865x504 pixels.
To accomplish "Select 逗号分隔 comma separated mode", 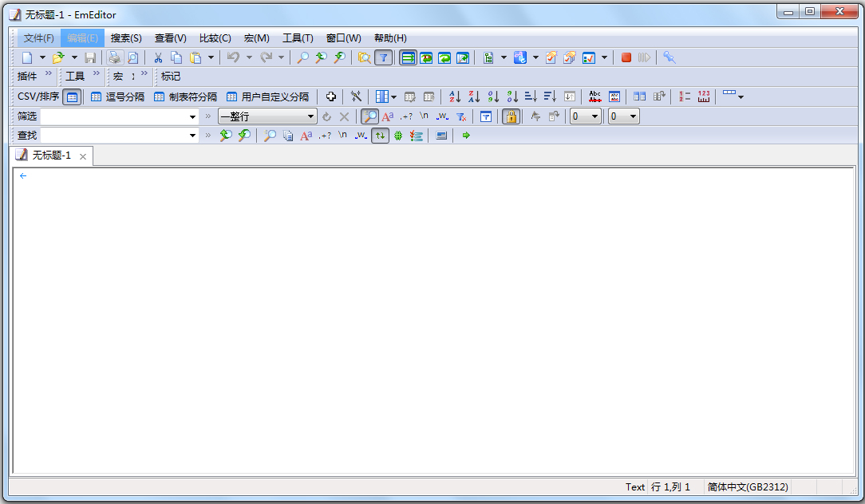I will 117,96.
